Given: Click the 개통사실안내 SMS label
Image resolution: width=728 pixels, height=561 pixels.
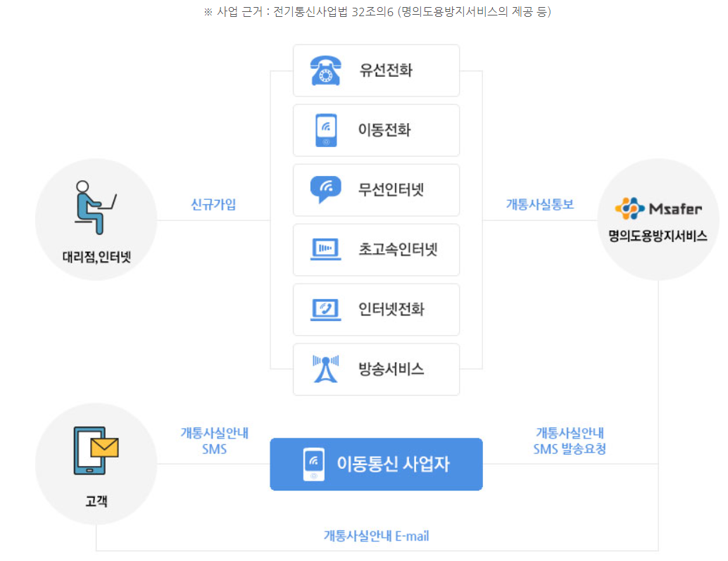Looking at the screenshot, I should point(215,441).
